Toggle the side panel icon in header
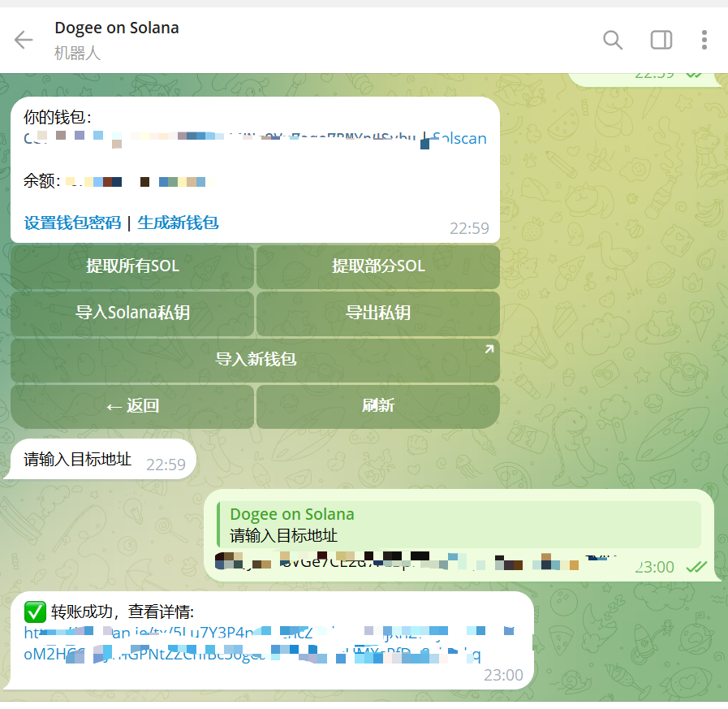Image resolution: width=728 pixels, height=709 pixels. tap(661, 40)
